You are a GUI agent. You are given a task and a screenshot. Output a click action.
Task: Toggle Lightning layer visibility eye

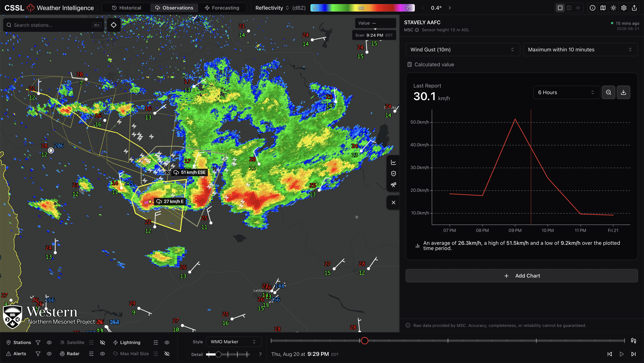(x=167, y=343)
